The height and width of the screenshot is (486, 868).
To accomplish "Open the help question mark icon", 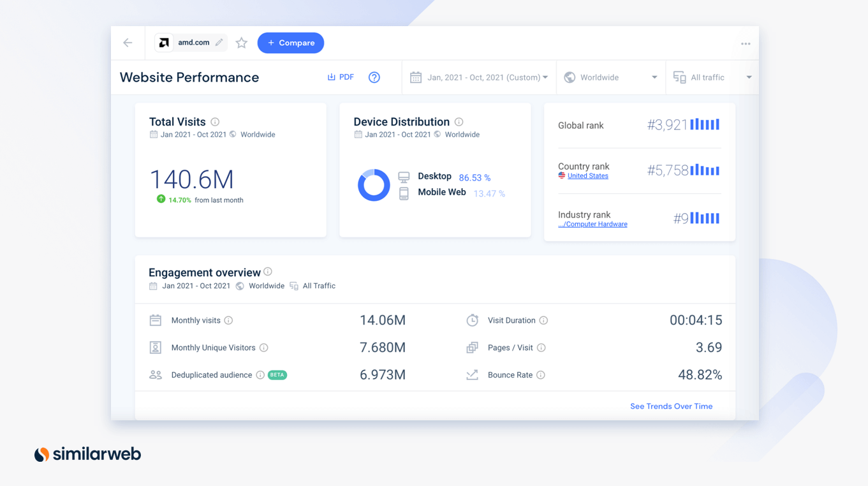I will 374,77.
